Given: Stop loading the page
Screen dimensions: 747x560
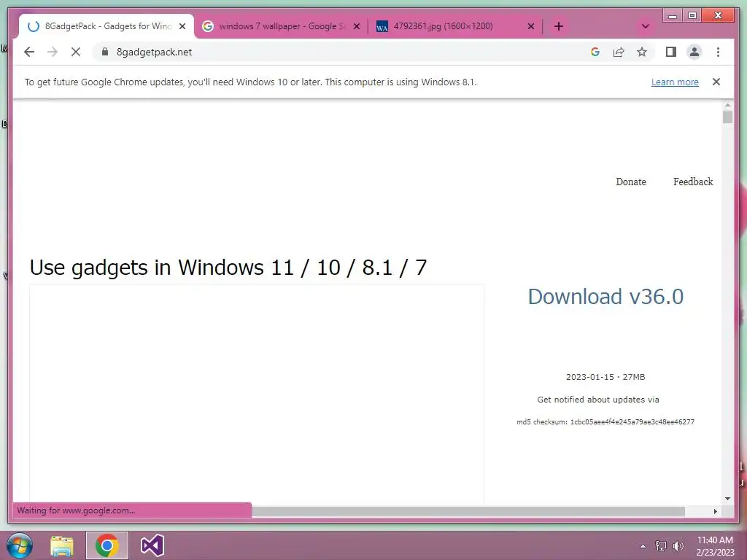Looking at the screenshot, I should [76, 52].
